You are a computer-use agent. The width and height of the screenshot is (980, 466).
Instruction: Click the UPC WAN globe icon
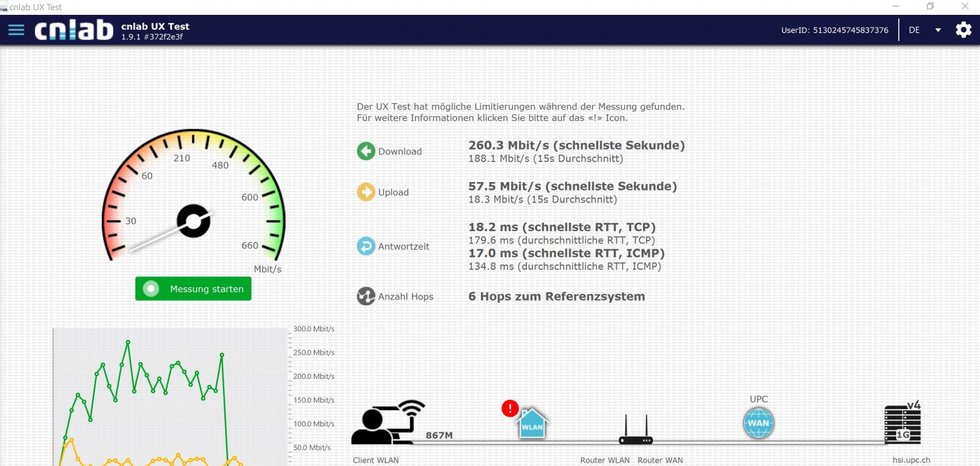tap(758, 424)
